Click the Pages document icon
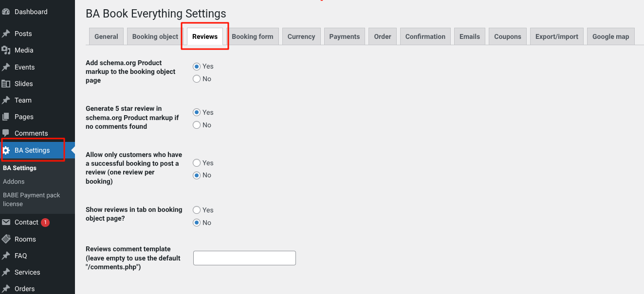The image size is (644, 294). (6, 117)
